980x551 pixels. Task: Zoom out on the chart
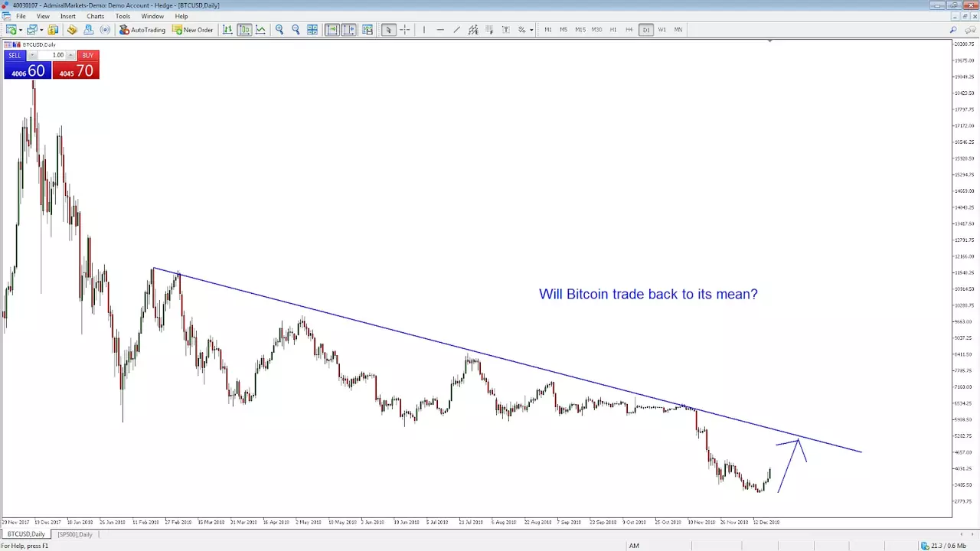[x=296, y=30]
